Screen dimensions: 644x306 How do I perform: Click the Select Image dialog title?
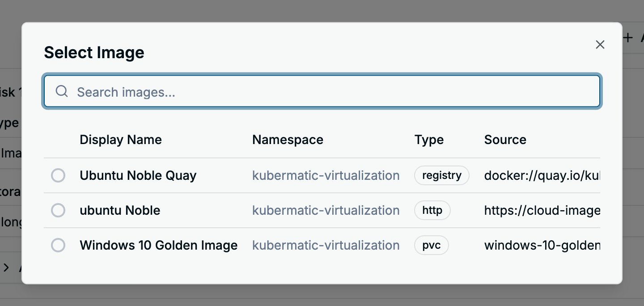point(94,52)
